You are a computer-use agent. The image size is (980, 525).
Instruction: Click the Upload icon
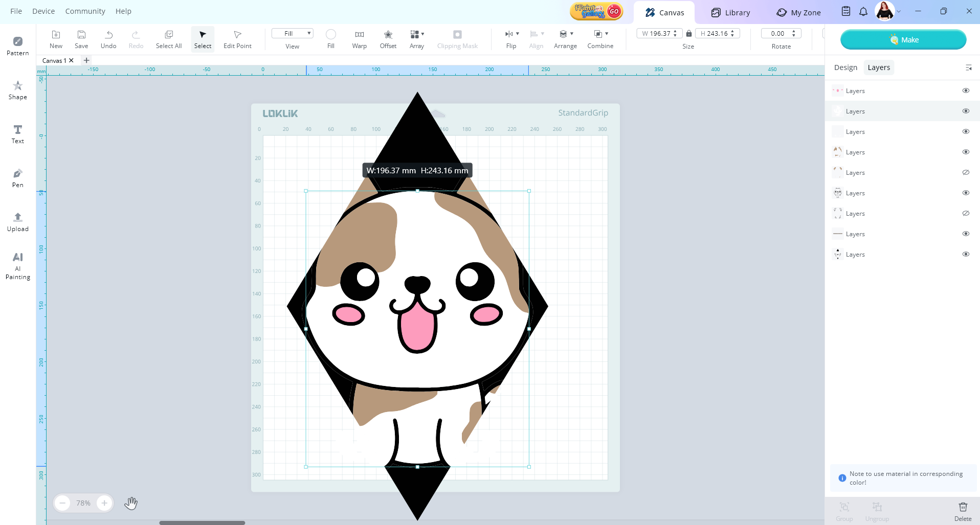[x=17, y=221]
